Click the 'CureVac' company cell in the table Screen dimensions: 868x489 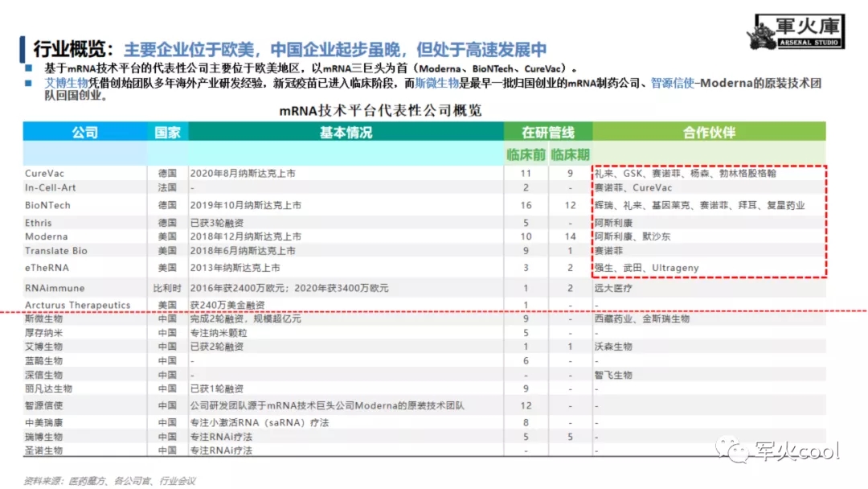pyautogui.click(x=44, y=174)
